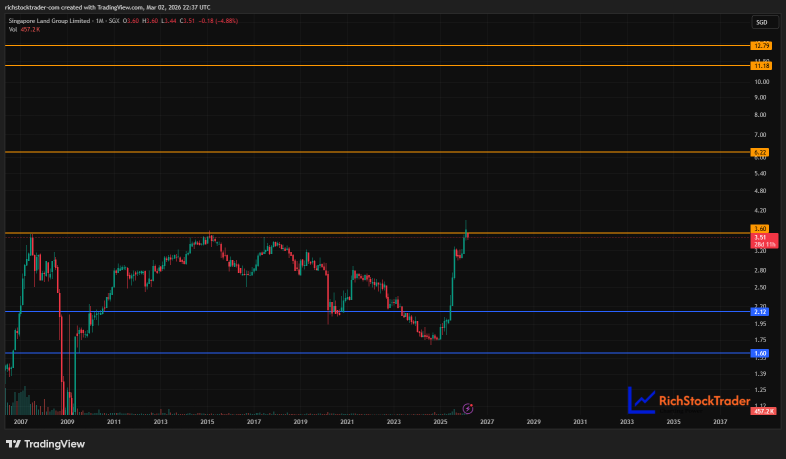Click the purple lightning event icon
Screen dimensions: 786x459
tap(467, 409)
